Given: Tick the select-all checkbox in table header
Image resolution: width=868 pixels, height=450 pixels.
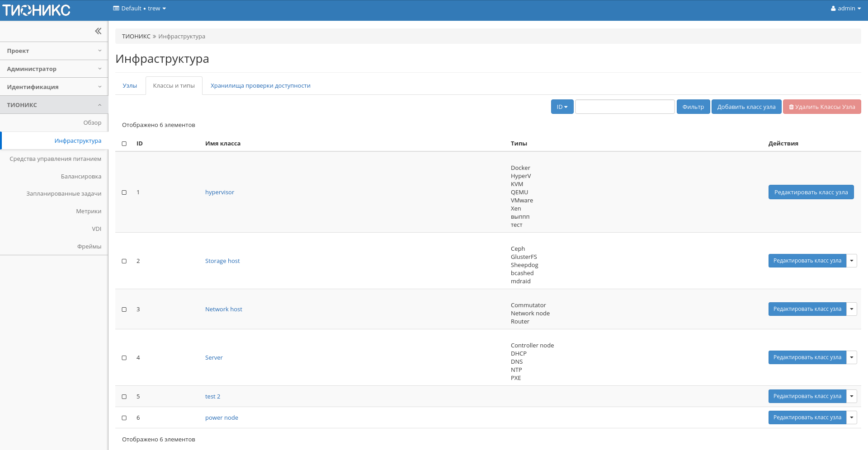Looking at the screenshot, I should pos(124,144).
